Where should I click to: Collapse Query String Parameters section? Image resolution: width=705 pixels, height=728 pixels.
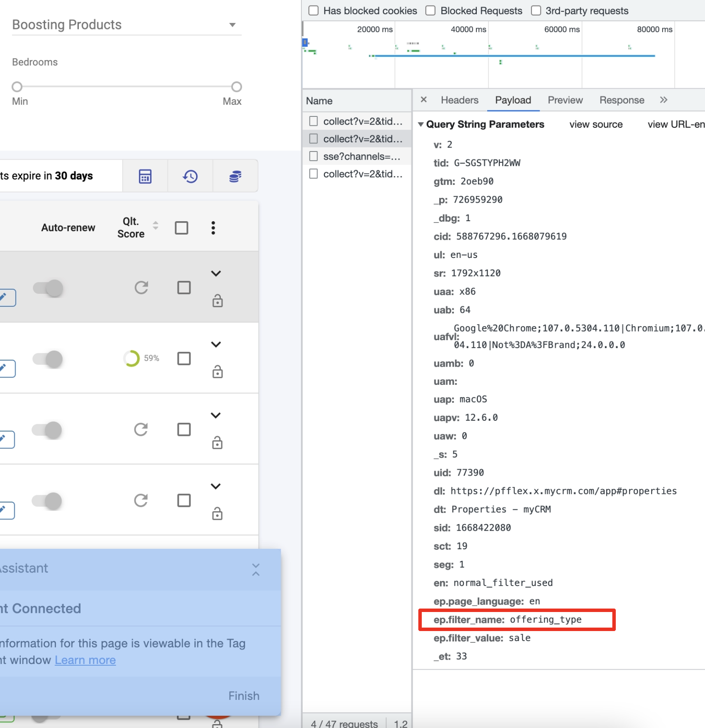[x=420, y=124]
